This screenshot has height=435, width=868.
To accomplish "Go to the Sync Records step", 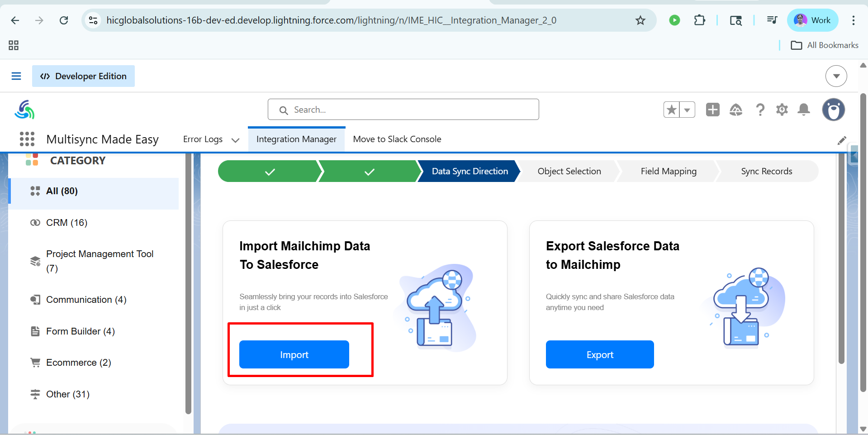I will [767, 172].
